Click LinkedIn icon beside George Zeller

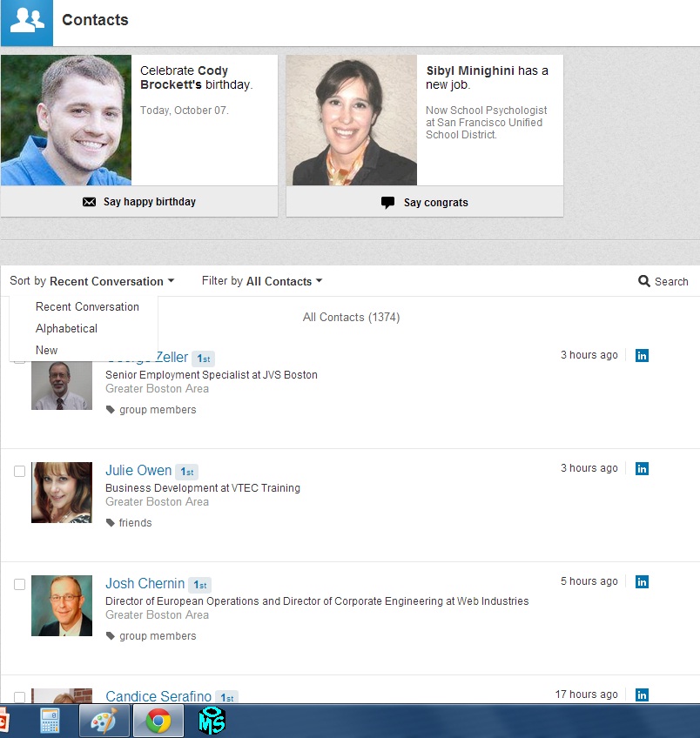coord(642,355)
